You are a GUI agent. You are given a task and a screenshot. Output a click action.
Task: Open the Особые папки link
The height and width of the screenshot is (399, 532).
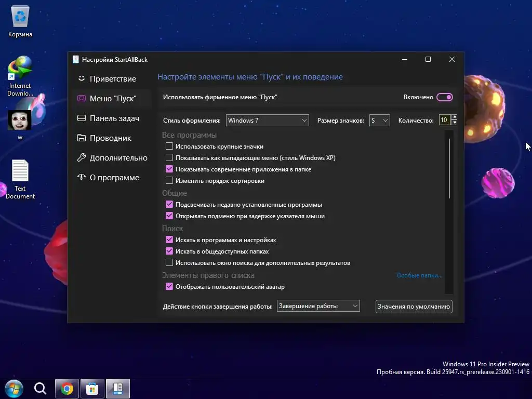419,275
